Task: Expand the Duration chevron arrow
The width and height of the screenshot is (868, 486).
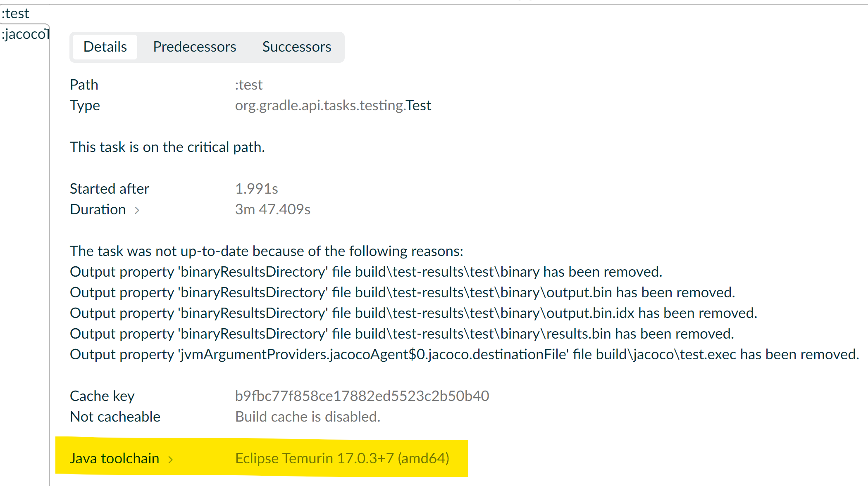Action: [x=137, y=210]
